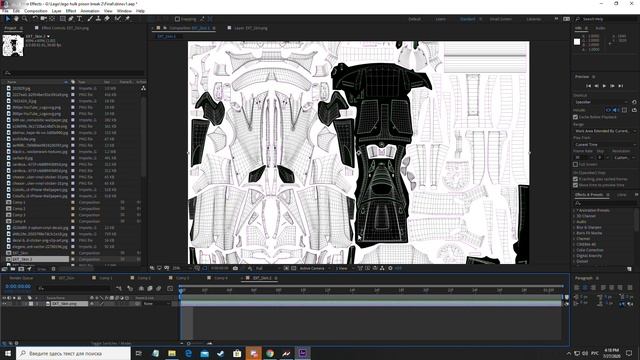Click the Toggle Switches / Modes button

point(111,344)
